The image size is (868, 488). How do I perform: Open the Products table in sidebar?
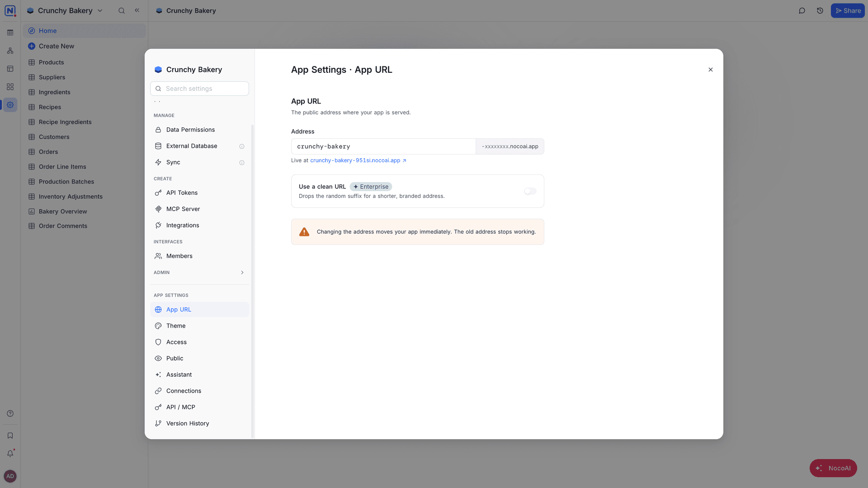[84, 62]
